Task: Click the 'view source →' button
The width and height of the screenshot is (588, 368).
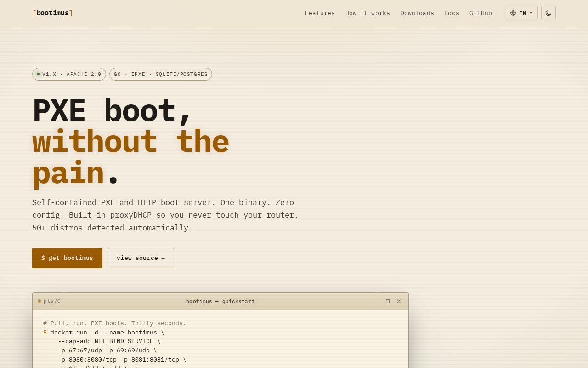Action: pyautogui.click(x=141, y=258)
